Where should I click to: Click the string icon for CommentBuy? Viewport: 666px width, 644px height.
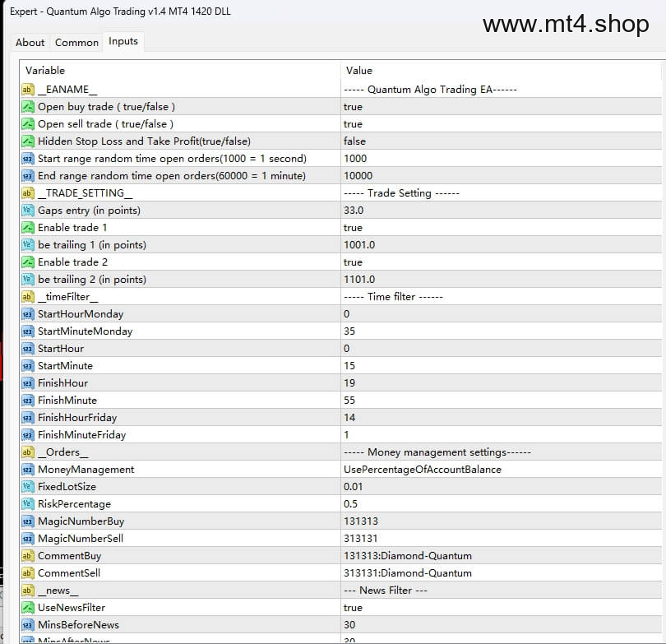pos(28,556)
